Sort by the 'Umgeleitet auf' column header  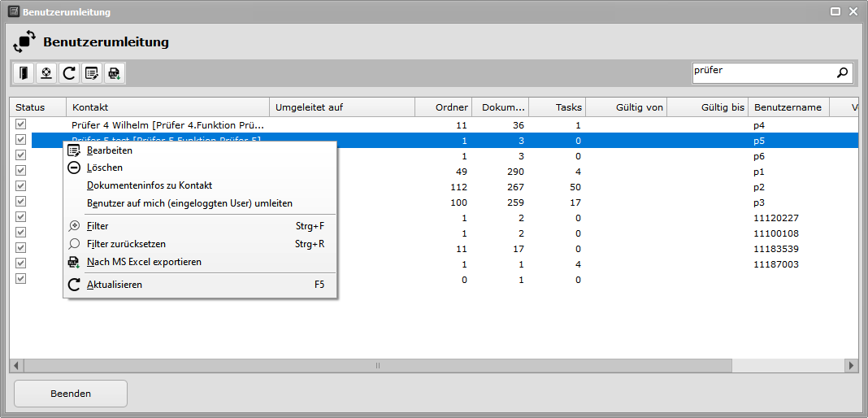click(x=342, y=107)
